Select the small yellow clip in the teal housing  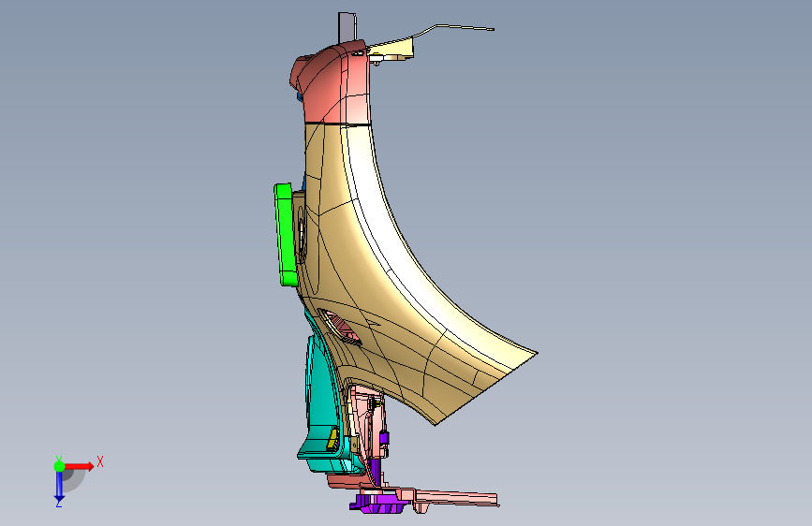pyautogui.click(x=332, y=440)
